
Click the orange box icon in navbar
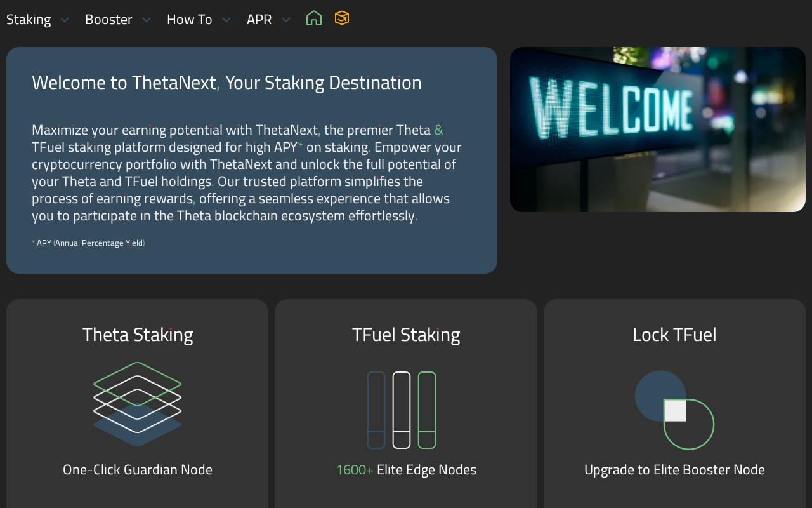click(x=342, y=18)
